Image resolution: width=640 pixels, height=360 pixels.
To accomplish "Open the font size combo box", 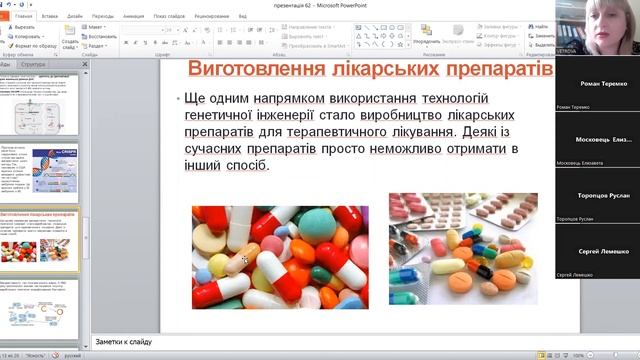I will click(x=173, y=30).
